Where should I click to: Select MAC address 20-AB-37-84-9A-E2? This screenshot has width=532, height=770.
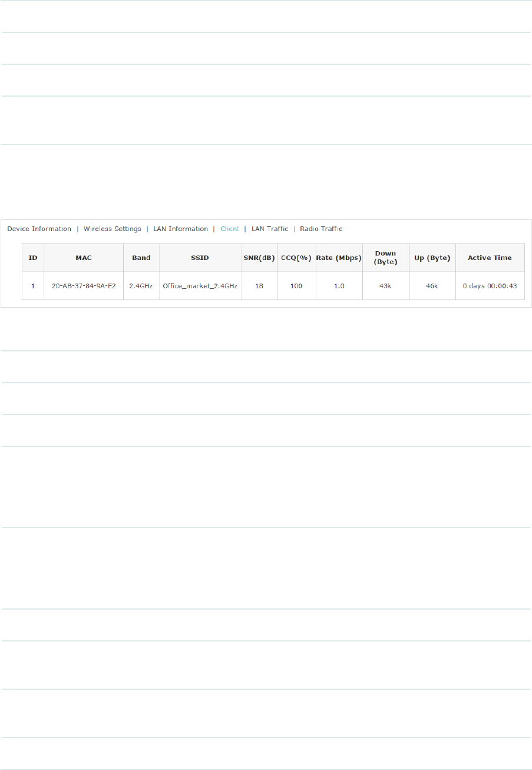point(84,286)
